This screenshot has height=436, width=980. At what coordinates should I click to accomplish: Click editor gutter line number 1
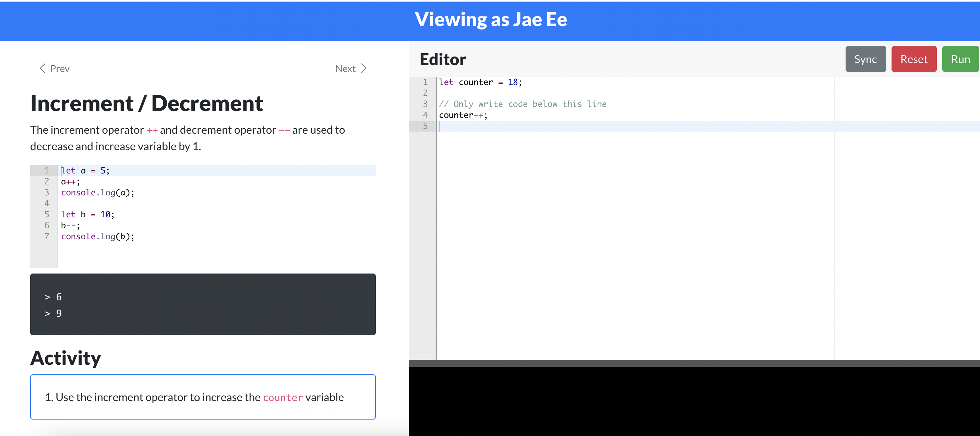tap(425, 82)
